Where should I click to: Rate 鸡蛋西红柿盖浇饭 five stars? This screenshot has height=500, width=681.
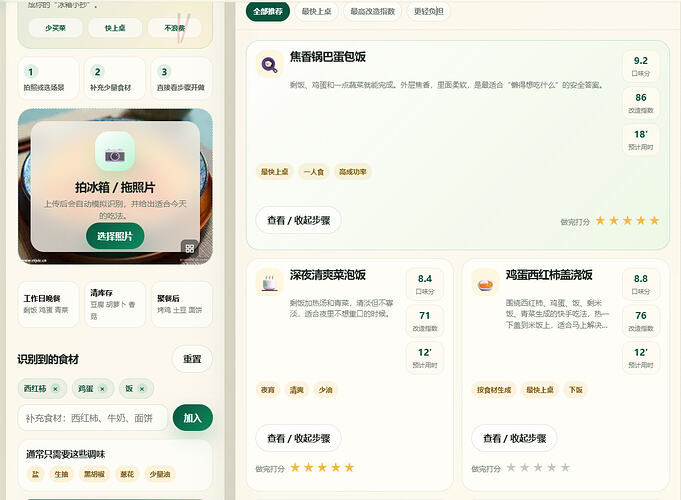[x=565, y=467]
